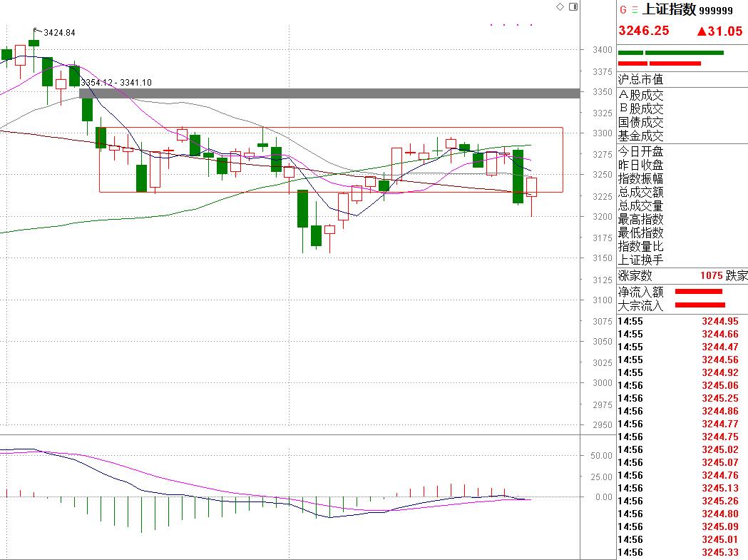
Task: Click the red G icon beside 上证指数
Action: 623,10
